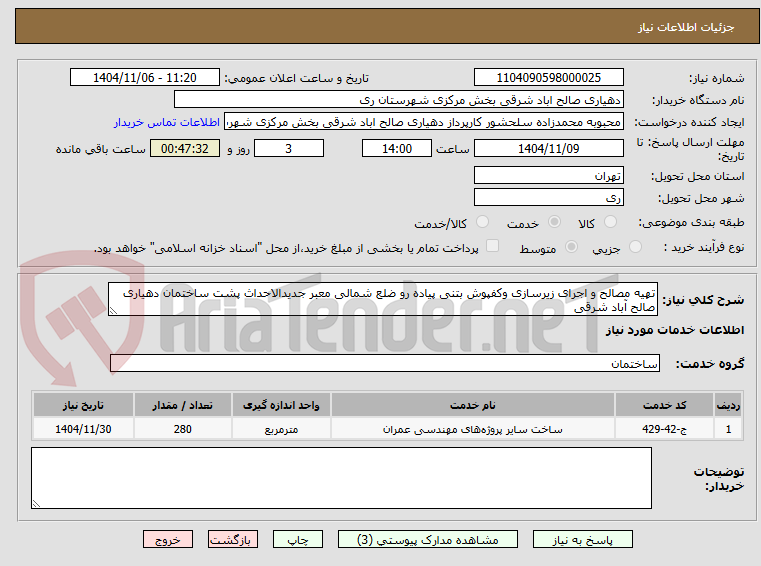Click the quantity cell 280
The height and width of the screenshot is (566, 761).
182,429
